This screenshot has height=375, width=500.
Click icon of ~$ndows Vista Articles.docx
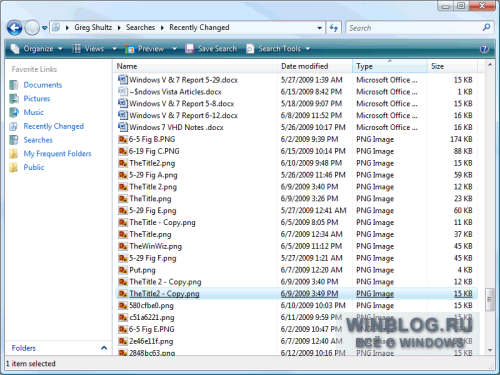tap(123, 91)
